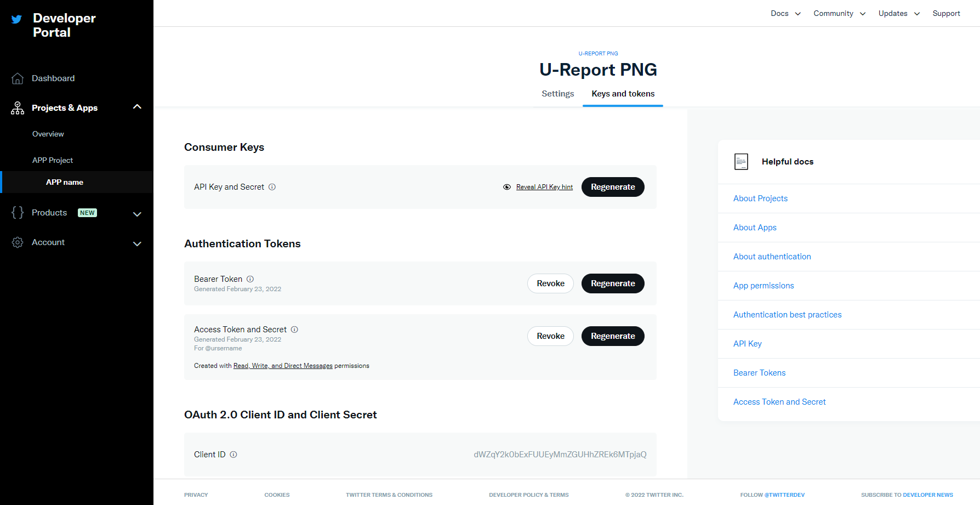Viewport: 980px width, 505px height.
Task: Click info icon beside API Key and Secret
Action: [272, 187]
